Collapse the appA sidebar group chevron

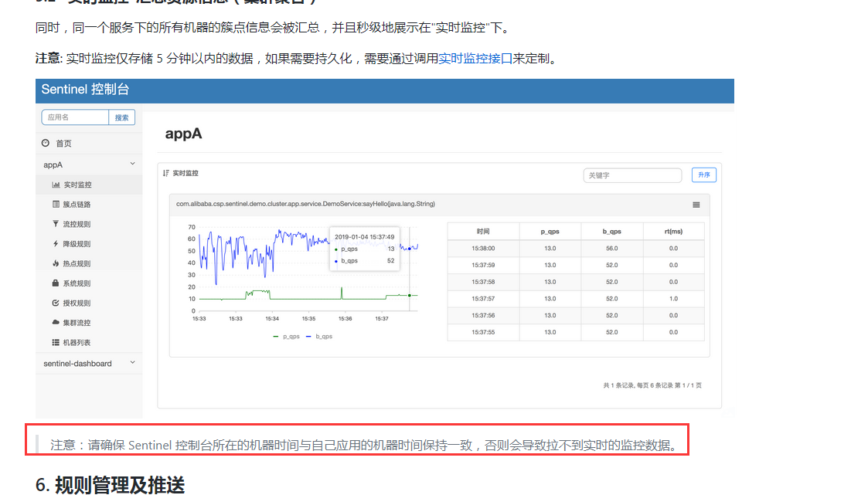[132, 164]
